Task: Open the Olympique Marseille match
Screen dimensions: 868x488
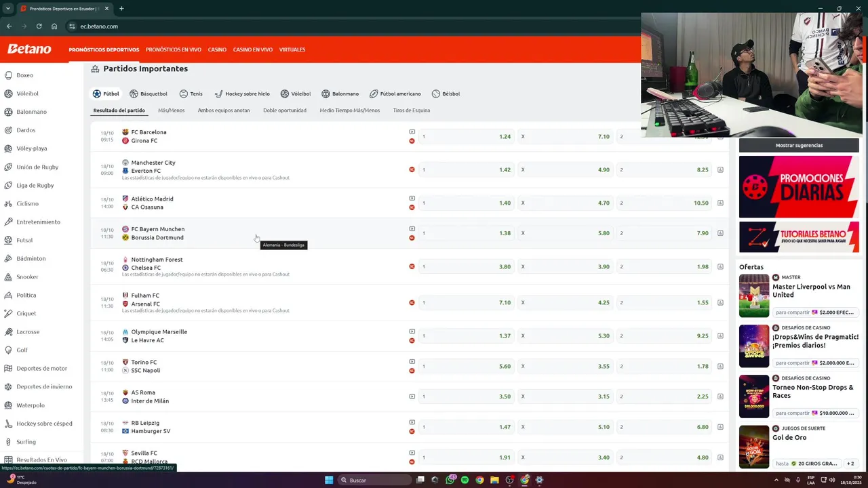Action: (x=159, y=336)
